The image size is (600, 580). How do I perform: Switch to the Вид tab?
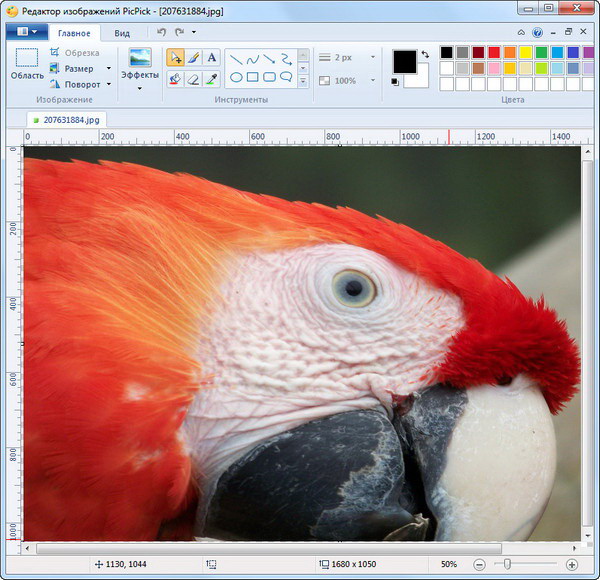click(x=122, y=33)
